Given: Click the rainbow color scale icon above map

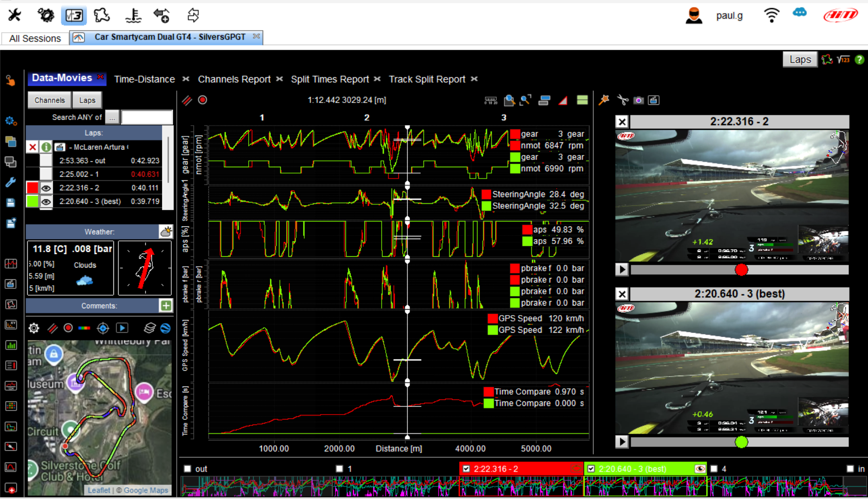Looking at the screenshot, I should tap(85, 328).
